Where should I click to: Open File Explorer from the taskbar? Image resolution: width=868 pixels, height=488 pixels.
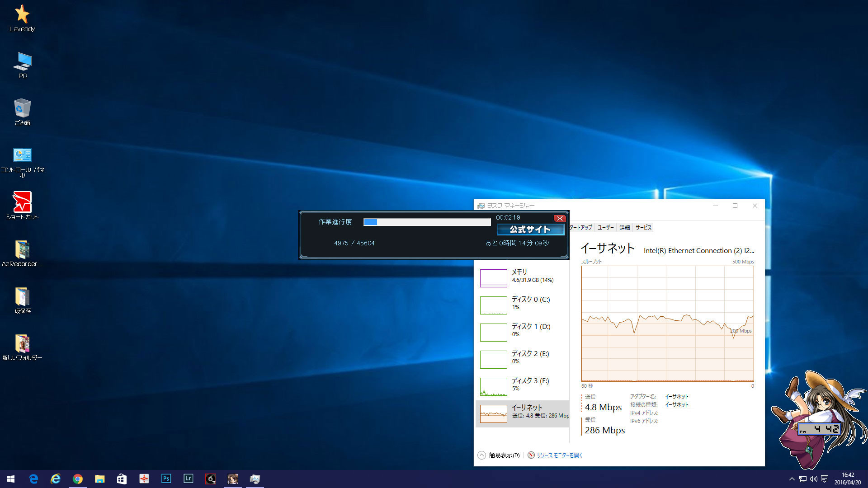pos(99,479)
